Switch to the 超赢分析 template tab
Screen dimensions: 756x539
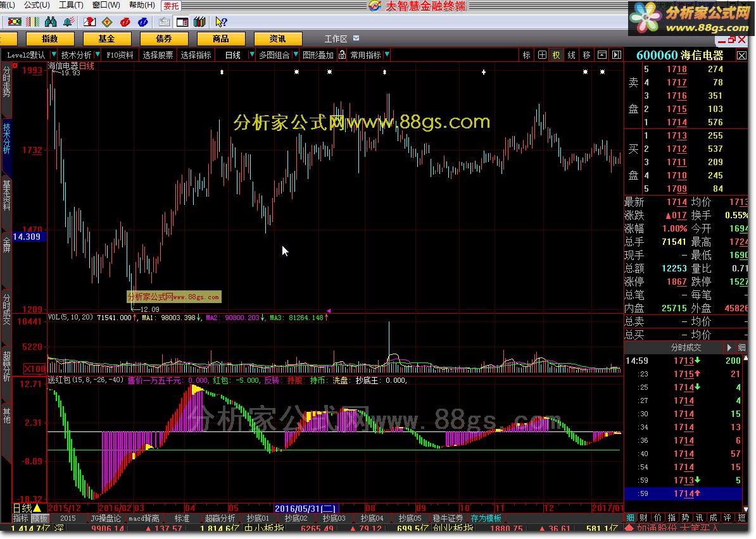click(x=219, y=518)
